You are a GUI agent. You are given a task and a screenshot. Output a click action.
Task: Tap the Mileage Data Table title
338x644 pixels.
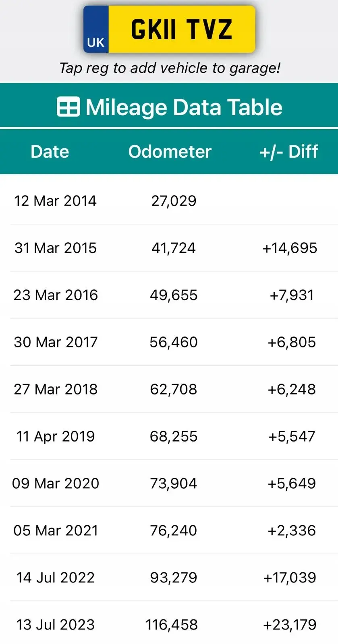(x=184, y=107)
